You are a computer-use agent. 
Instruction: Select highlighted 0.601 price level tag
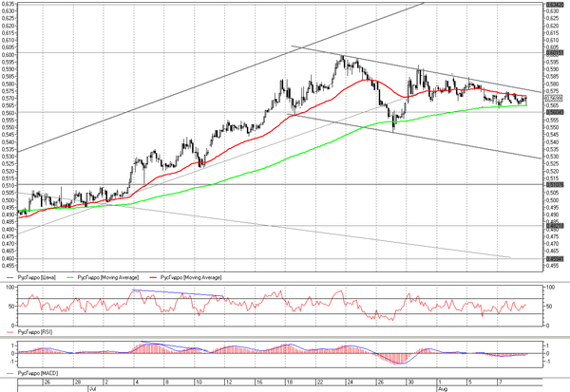pyautogui.click(x=555, y=53)
